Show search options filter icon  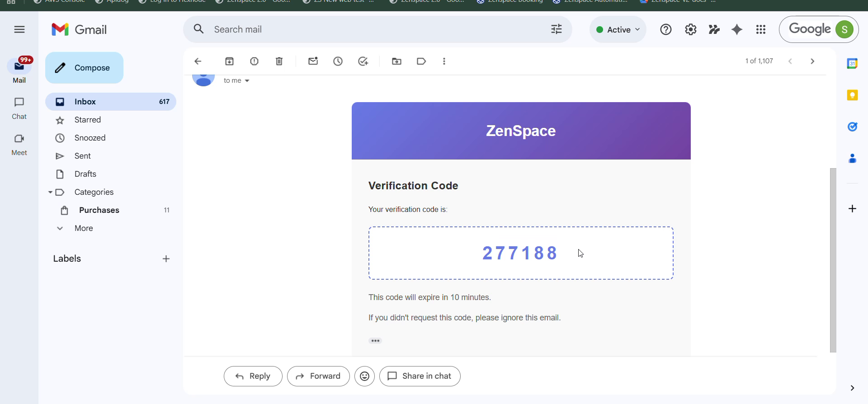[557, 29]
